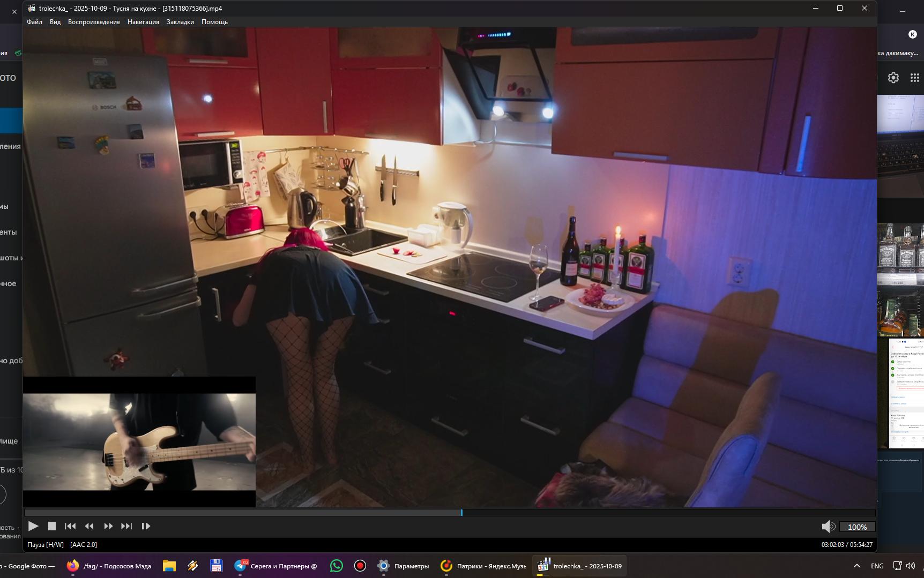Viewport: 924px width, 578px height.
Task: Open the floppy disk app in the taskbar
Action: pyautogui.click(x=217, y=566)
